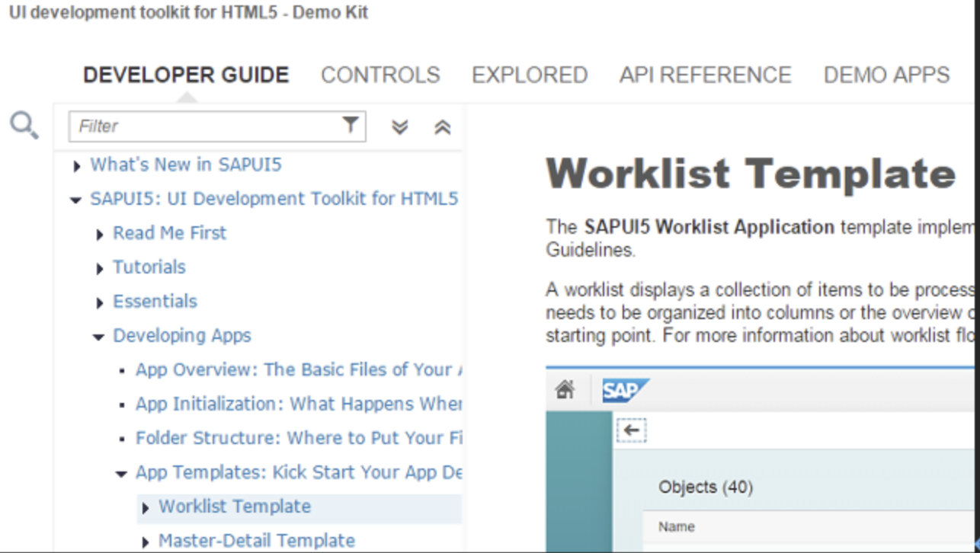Open the Developing Apps topic
Viewport: 980px width, 553px height.
click(182, 336)
